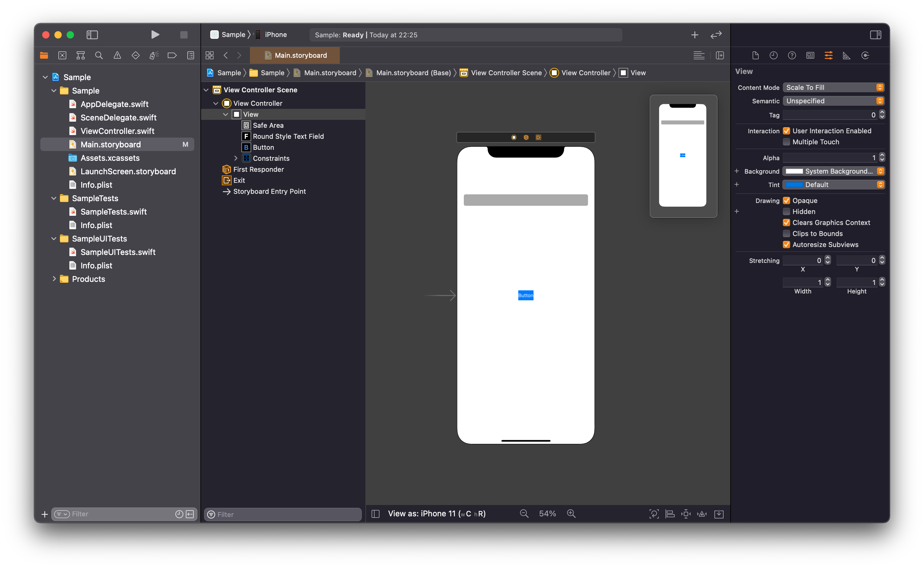Click the blue Button on canvas
924x568 pixels.
click(526, 295)
